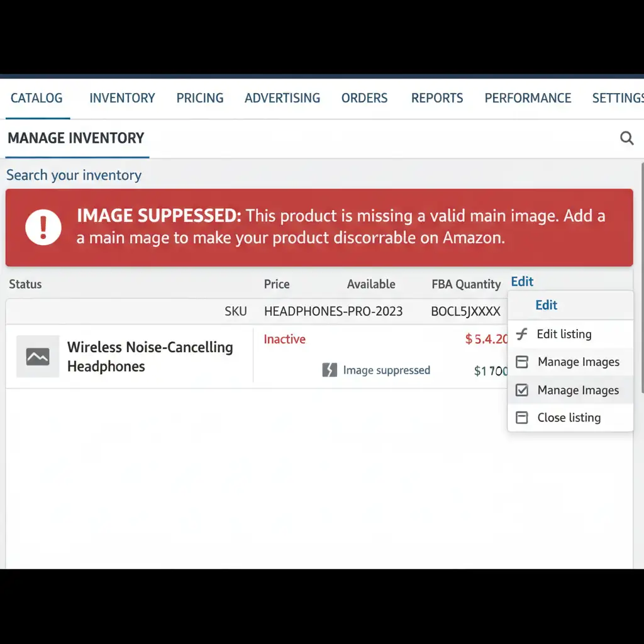Click the exclamation icon in red alert banner
This screenshot has width=644, height=644.
(43, 227)
